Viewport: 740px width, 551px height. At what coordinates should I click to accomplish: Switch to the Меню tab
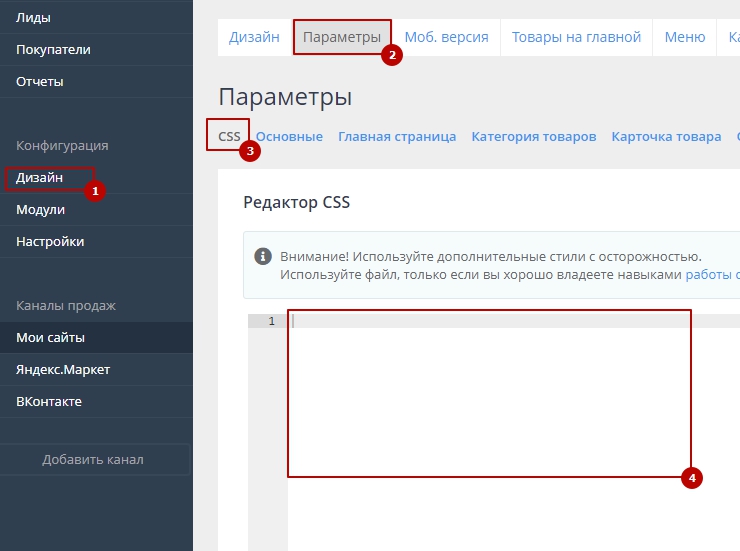[684, 37]
